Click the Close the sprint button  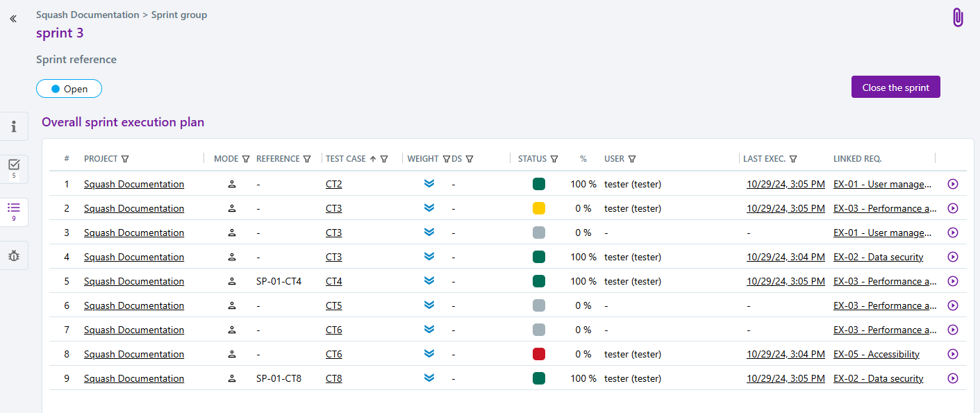895,87
